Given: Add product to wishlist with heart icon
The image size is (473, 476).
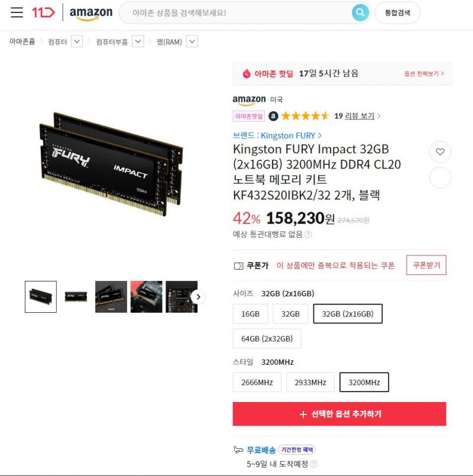Looking at the screenshot, I should pyautogui.click(x=440, y=151).
